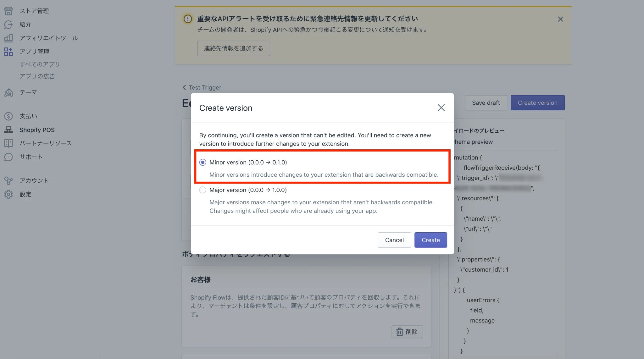
Task: Select the Major version radio button
Action: [x=203, y=190]
